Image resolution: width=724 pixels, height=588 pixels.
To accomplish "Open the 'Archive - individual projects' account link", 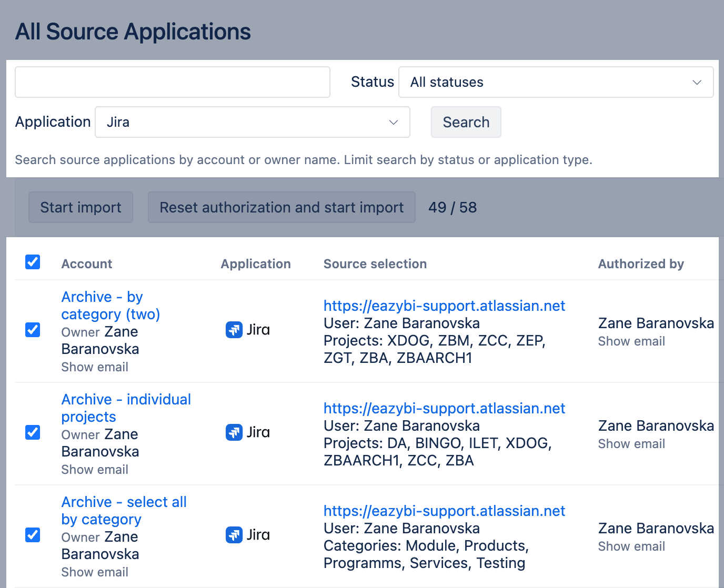I will 126,408.
